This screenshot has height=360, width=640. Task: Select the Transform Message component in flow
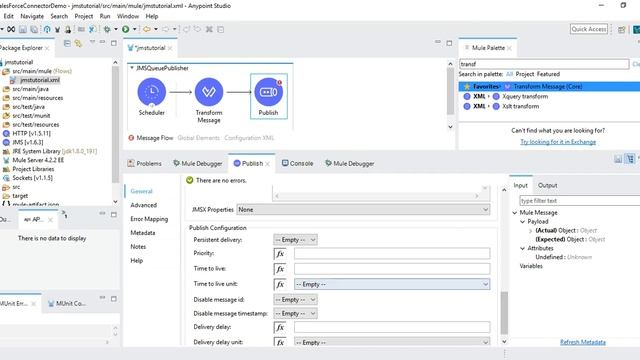click(209, 92)
